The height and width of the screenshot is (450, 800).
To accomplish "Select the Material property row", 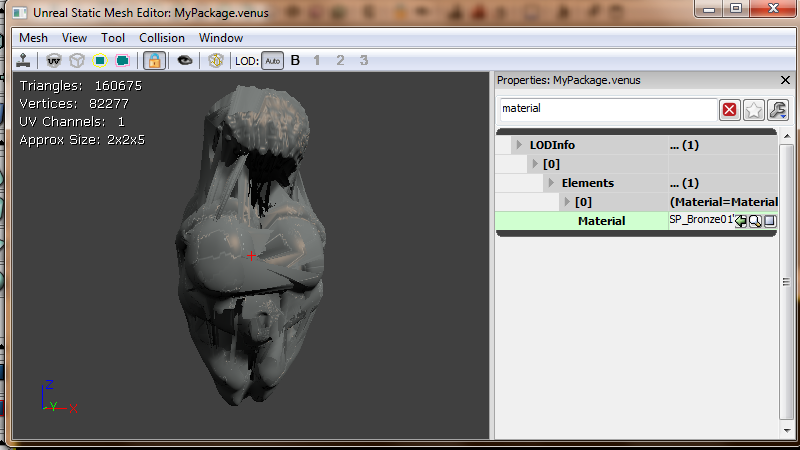I will (x=636, y=221).
